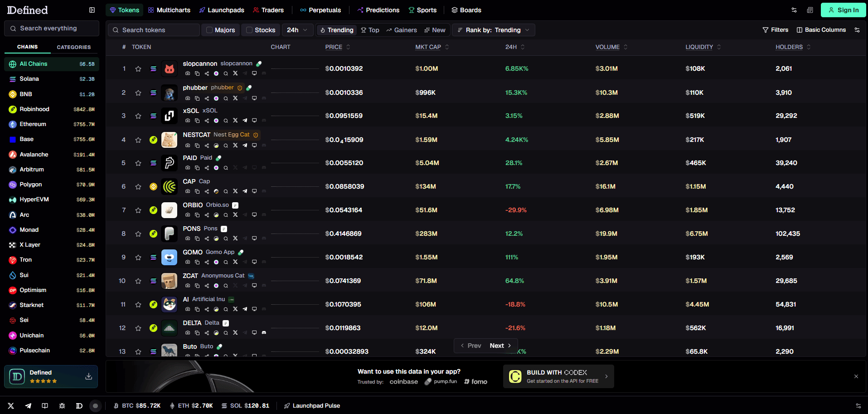Open the docs book icon in footer
The image size is (868, 414).
click(45, 406)
